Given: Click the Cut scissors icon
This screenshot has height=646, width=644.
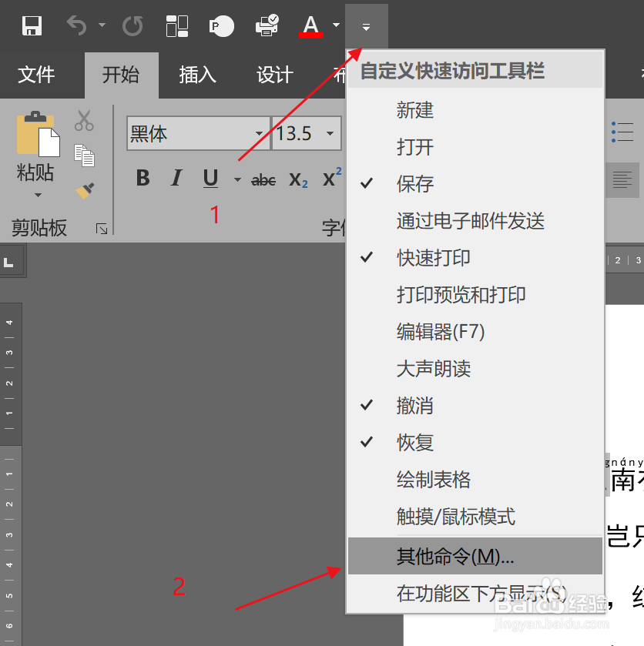Looking at the screenshot, I should [85, 120].
